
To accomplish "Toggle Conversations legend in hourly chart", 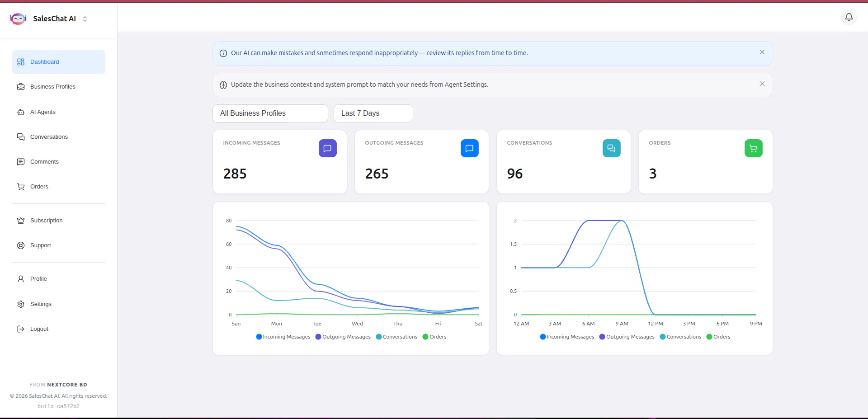I will [680, 337].
